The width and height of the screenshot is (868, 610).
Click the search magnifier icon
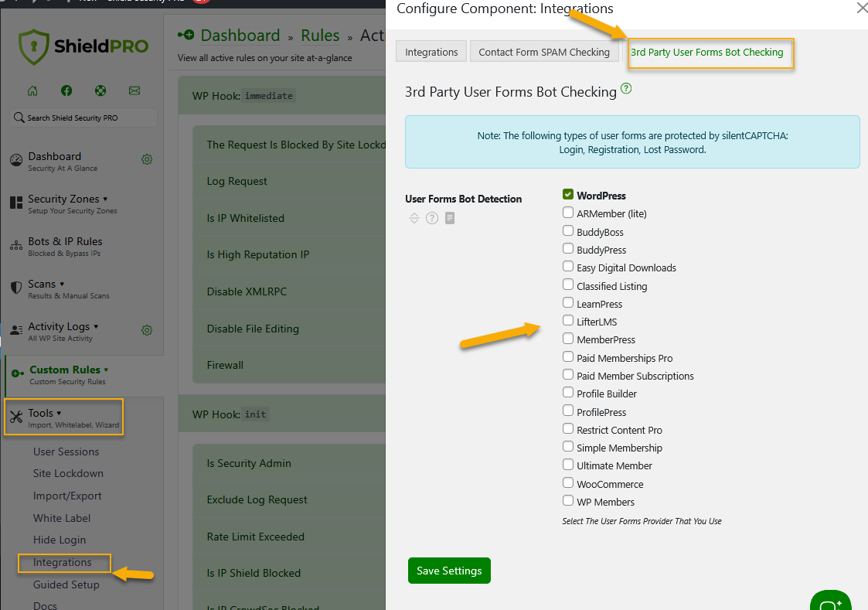click(19, 118)
